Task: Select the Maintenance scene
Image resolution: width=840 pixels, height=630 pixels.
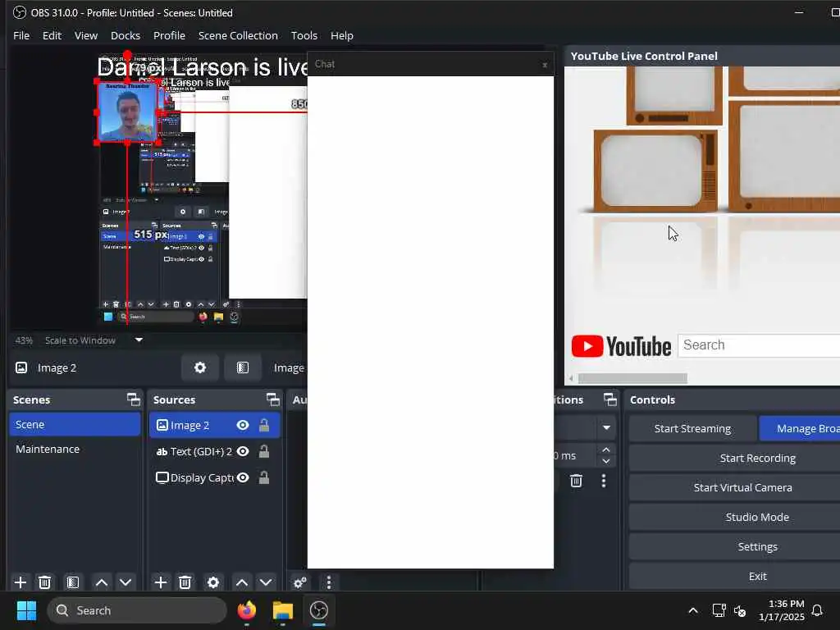Action: pyautogui.click(x=75, y=449)
